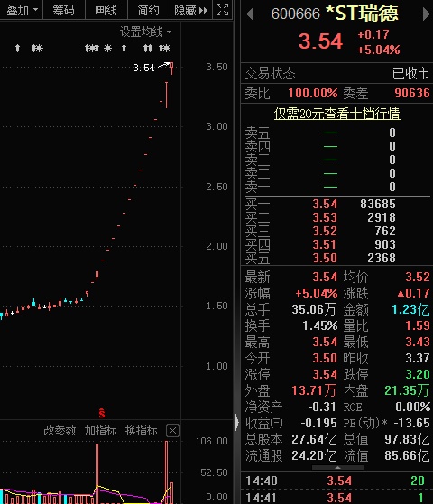
Task: Go to next stock with right arrow
Action: point(427,14)
